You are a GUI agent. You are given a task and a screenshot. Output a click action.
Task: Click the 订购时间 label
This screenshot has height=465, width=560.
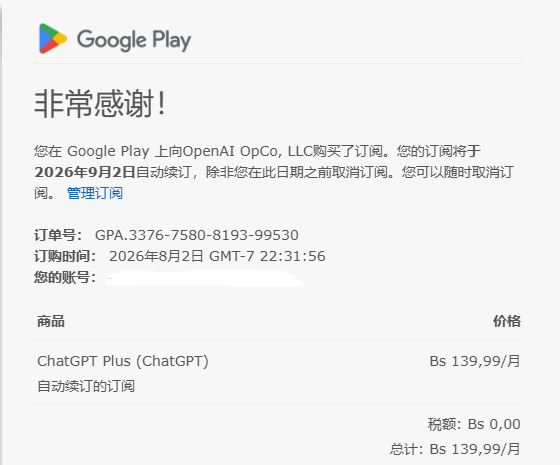pyautogui.click(x=65, y=256)
